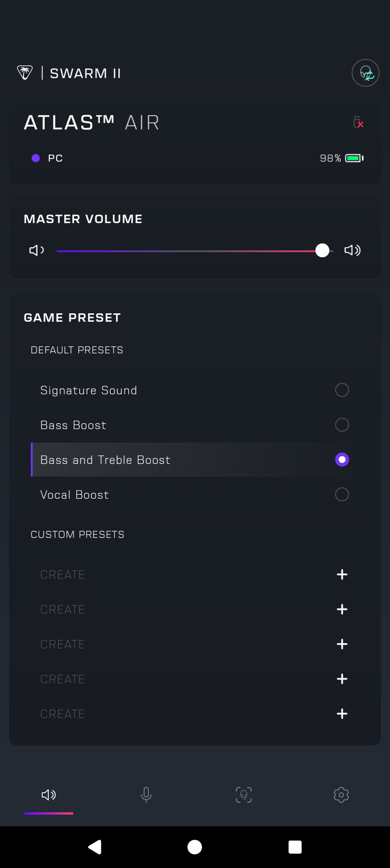Image resolution: width=390 pixels, height=868 pixels.
Task: Add the first custom preset with plus
Action: tap(342, 574)
